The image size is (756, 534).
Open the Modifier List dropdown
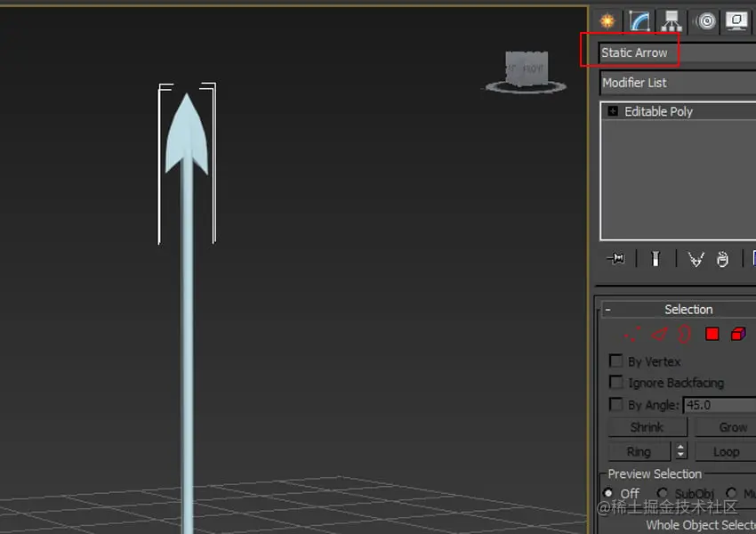click(678, 83)
